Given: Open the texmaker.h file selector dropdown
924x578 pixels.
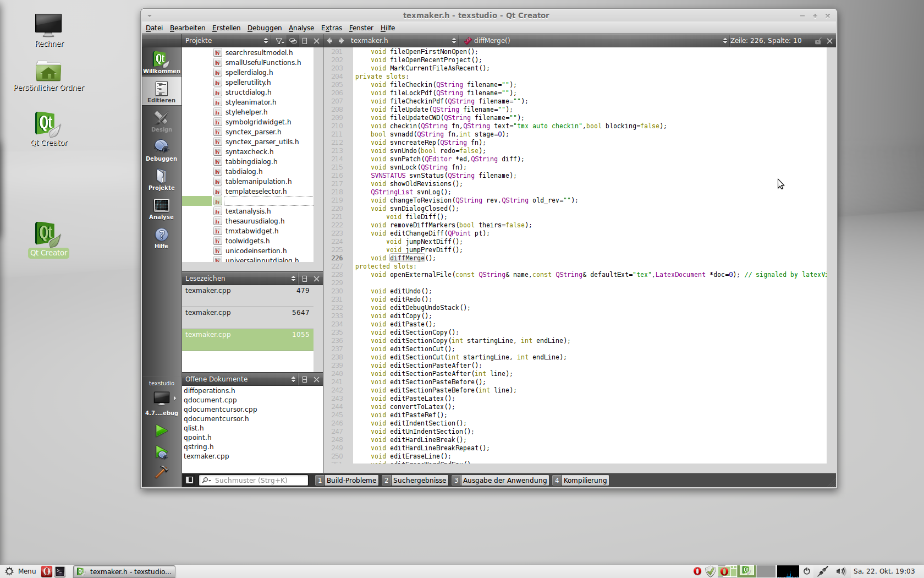Looking at the screenshot, I should (403, 41).
